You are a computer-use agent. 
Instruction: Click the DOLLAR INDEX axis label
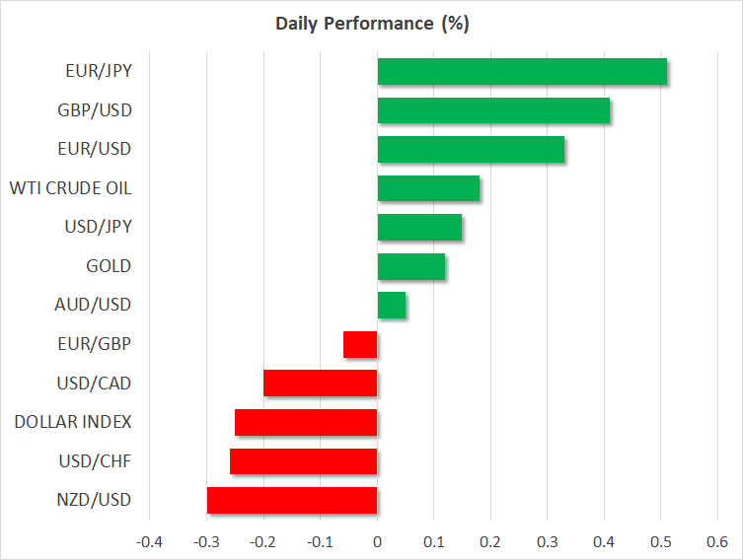click(73, 422)
